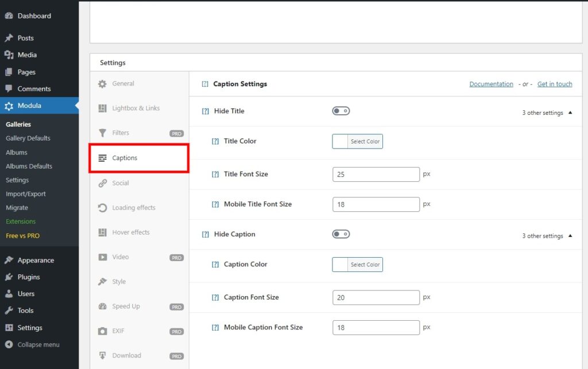Open Gallery Defaults in the Modula submenu
Screen dimensions: 588x369
(x=28, y=138)
